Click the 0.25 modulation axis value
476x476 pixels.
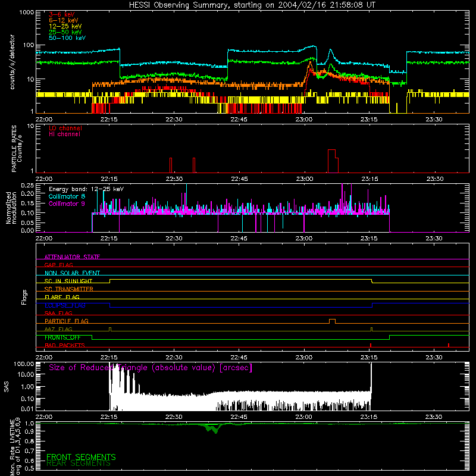(27, 186)
